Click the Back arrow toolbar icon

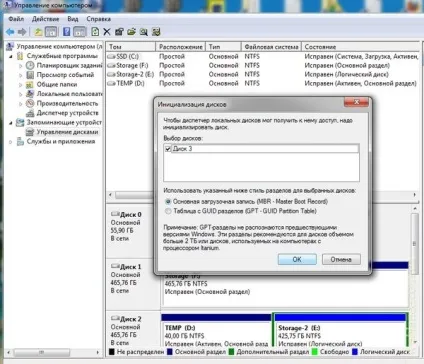click(x=10, y=32)
